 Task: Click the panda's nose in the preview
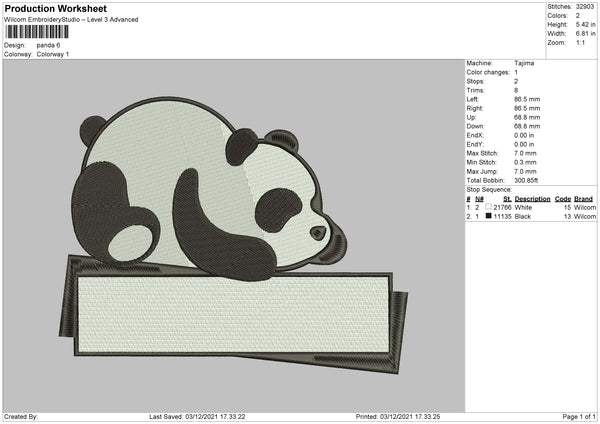(x=319, y=233)
